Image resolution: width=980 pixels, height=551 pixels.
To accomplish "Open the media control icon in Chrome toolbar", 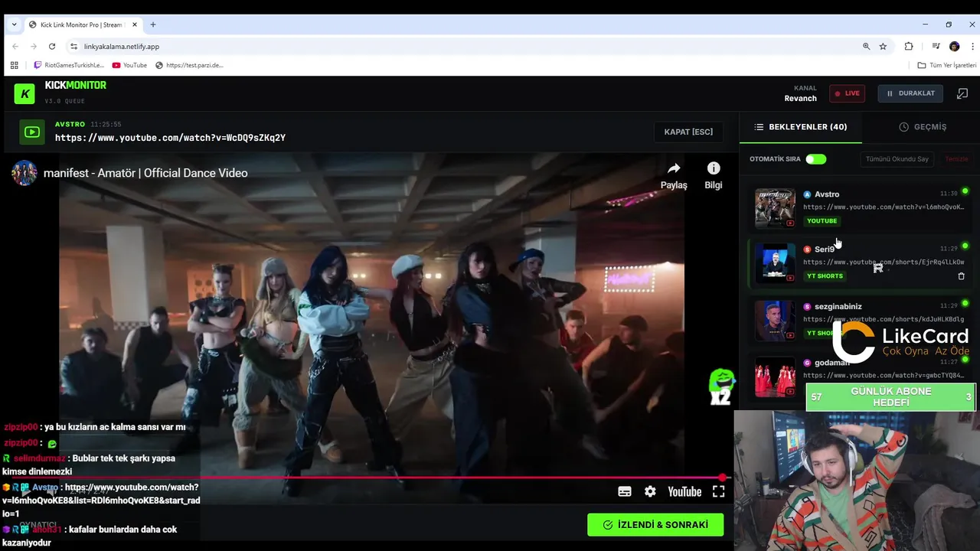I will (936, 47).
